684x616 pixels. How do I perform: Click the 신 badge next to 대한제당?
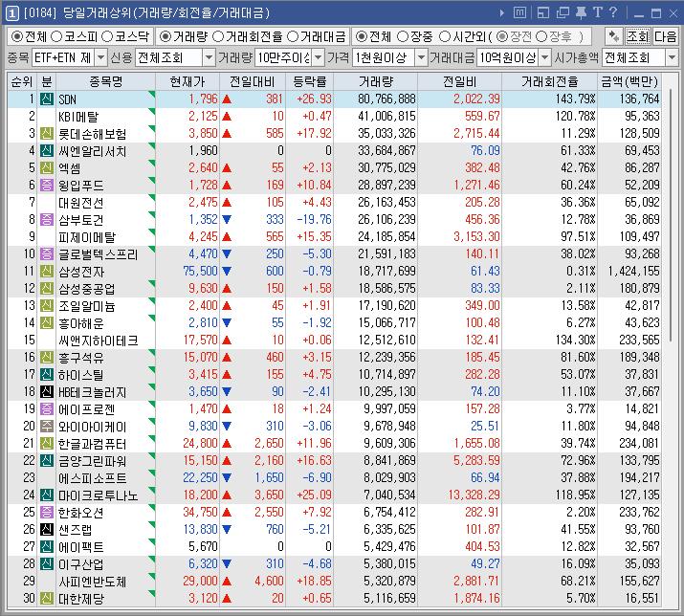click(x=47, y=598)
